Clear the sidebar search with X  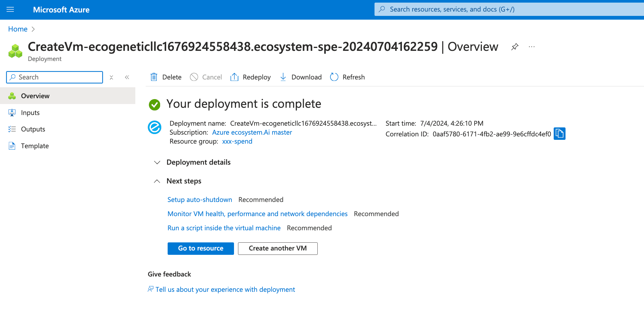click(111, 77)
